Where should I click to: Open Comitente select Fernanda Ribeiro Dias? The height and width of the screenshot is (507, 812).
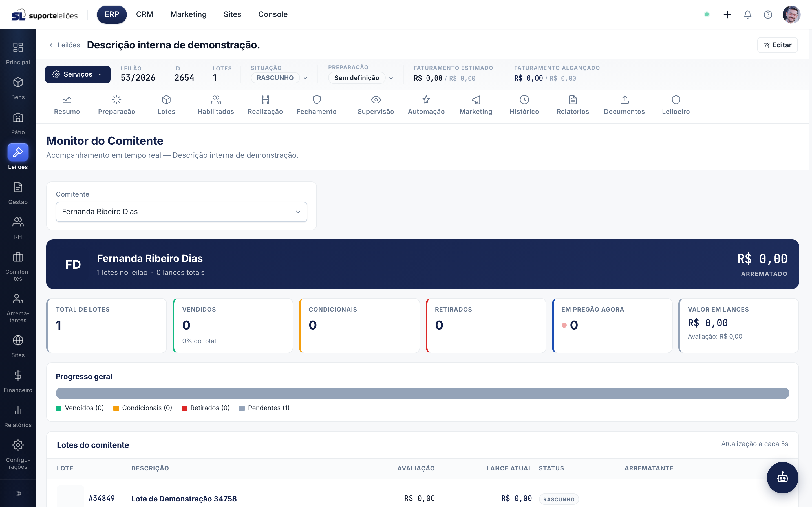click(x=181, y=212)
